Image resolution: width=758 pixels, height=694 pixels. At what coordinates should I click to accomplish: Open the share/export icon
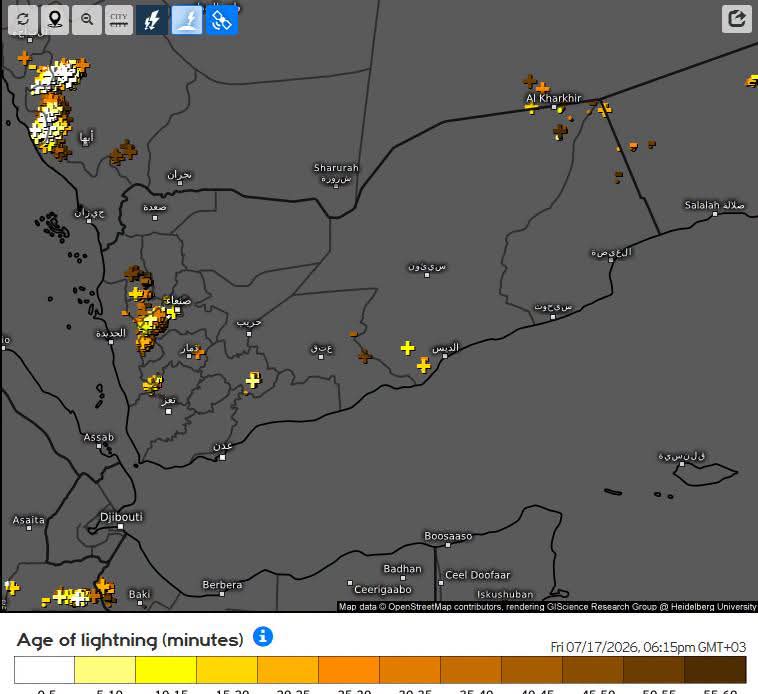coord(736,19)
